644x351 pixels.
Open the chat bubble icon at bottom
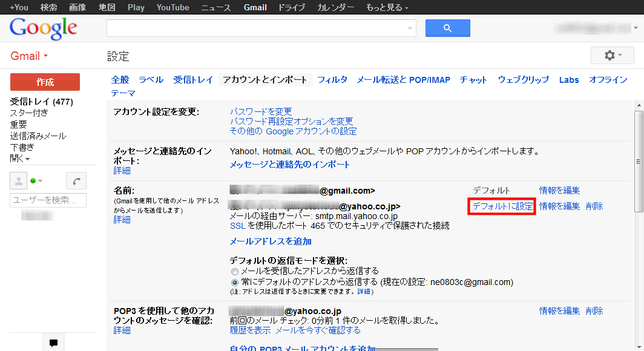click(53, 343)
